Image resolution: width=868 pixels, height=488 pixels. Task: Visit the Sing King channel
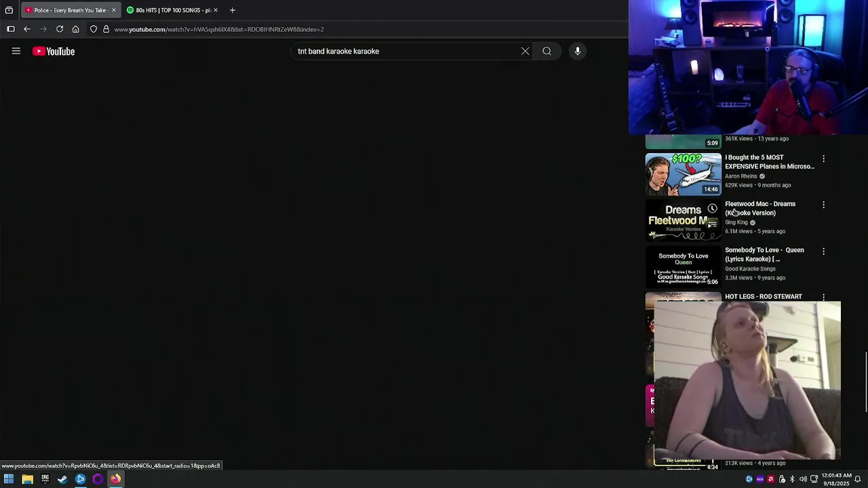click(736, 222)
